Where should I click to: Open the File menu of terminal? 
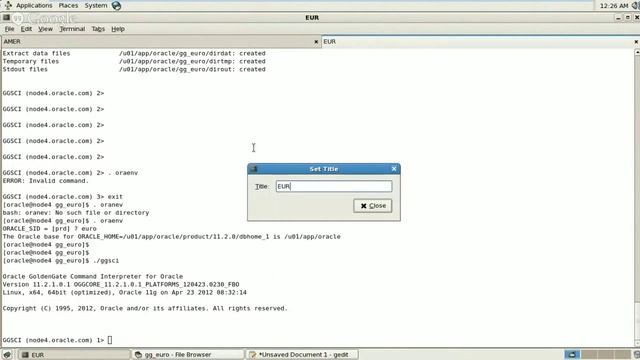9,29
